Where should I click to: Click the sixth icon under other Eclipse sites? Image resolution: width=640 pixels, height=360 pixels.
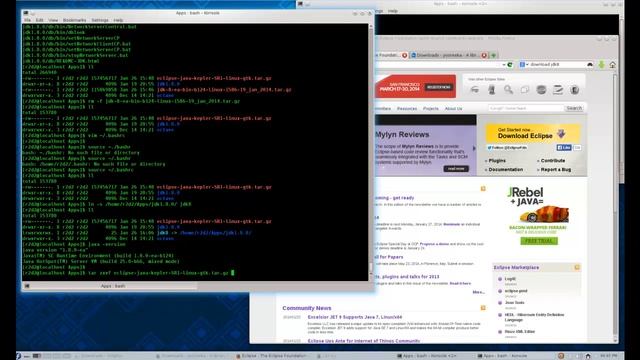(x=558, y=90)
